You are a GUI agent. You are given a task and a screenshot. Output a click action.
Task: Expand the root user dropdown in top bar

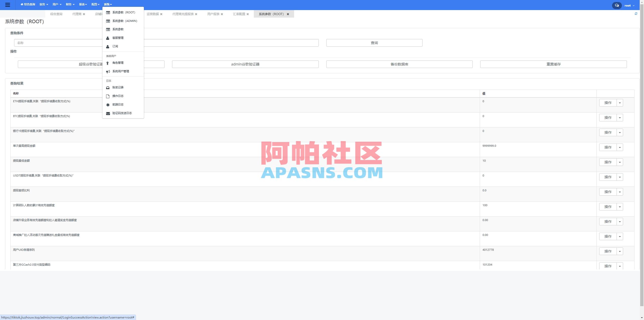pyautogui.click(x=629, y=5)
